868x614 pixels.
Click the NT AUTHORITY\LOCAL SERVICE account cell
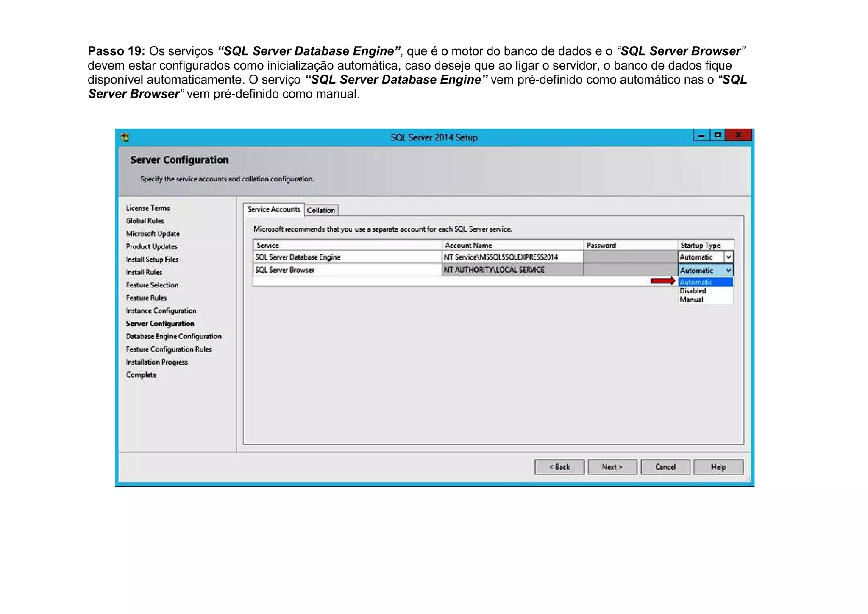click(x=512, y=270)
